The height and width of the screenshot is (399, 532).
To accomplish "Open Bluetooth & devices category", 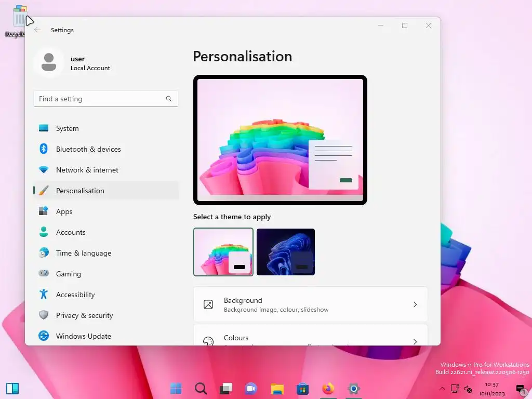I will (106, 149).
